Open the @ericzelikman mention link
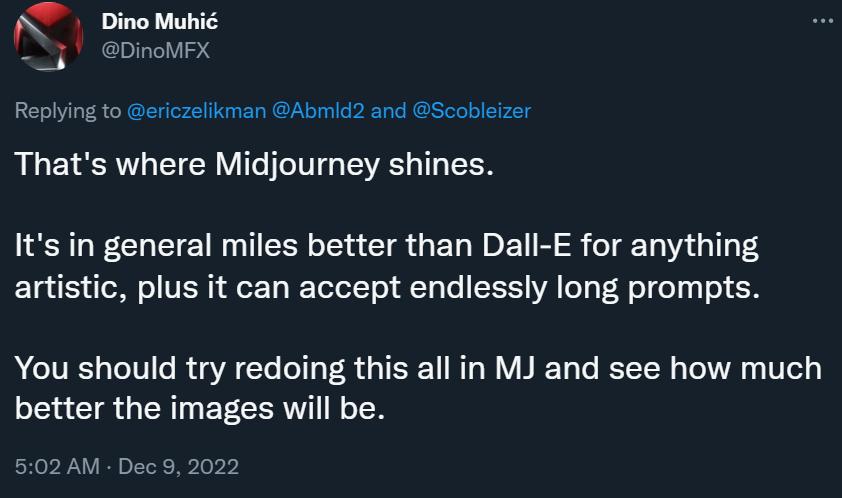 198,110
